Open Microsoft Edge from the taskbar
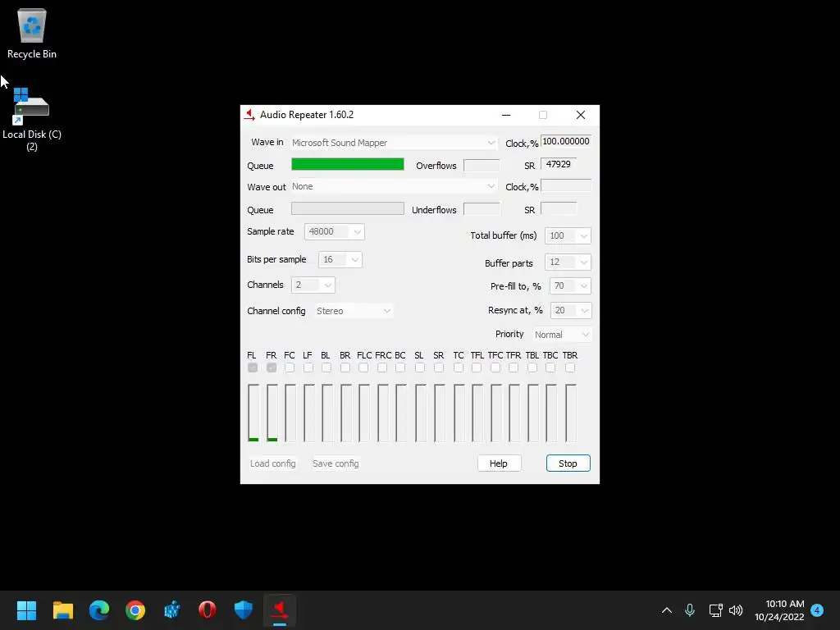Viewport: 840px width, 630px height. click(99, 610)
